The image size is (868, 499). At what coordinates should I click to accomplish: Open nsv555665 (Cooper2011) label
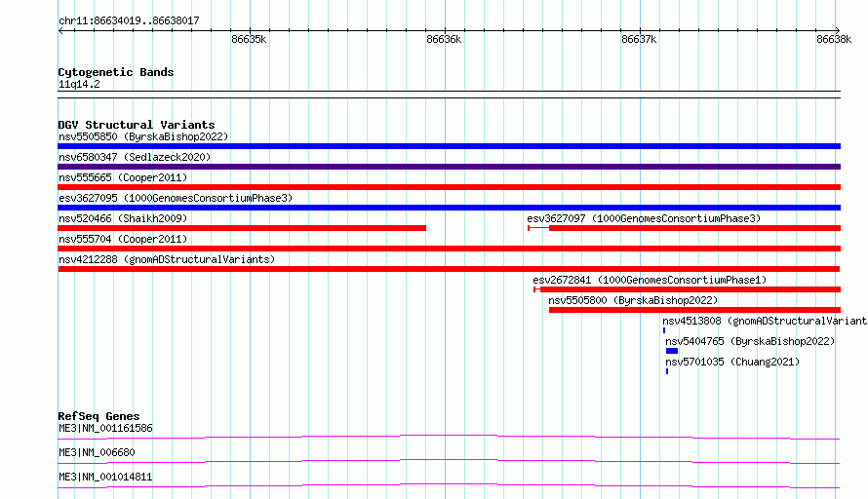(x=123, y=177)
